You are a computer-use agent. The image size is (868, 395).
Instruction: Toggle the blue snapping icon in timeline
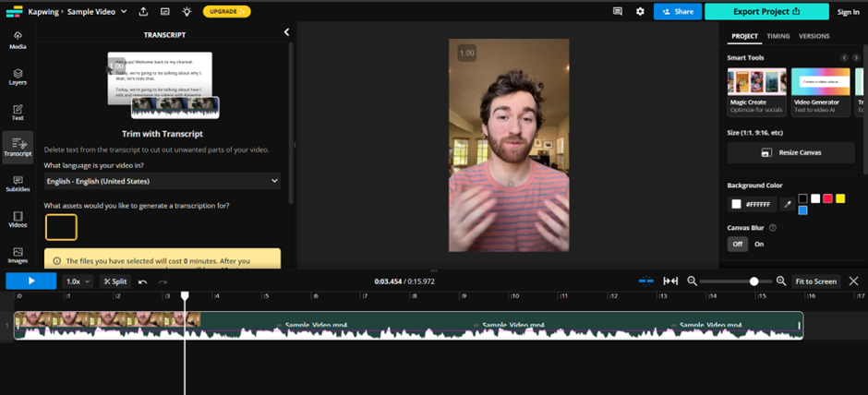tap(646, 281)
